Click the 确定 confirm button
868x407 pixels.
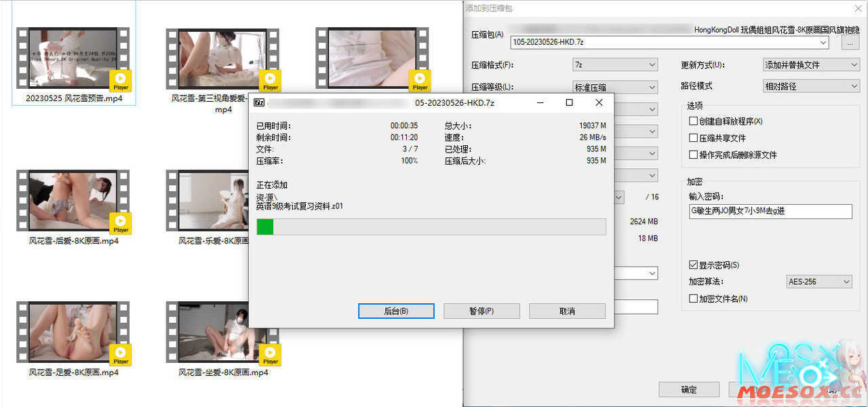click(689, 389)
